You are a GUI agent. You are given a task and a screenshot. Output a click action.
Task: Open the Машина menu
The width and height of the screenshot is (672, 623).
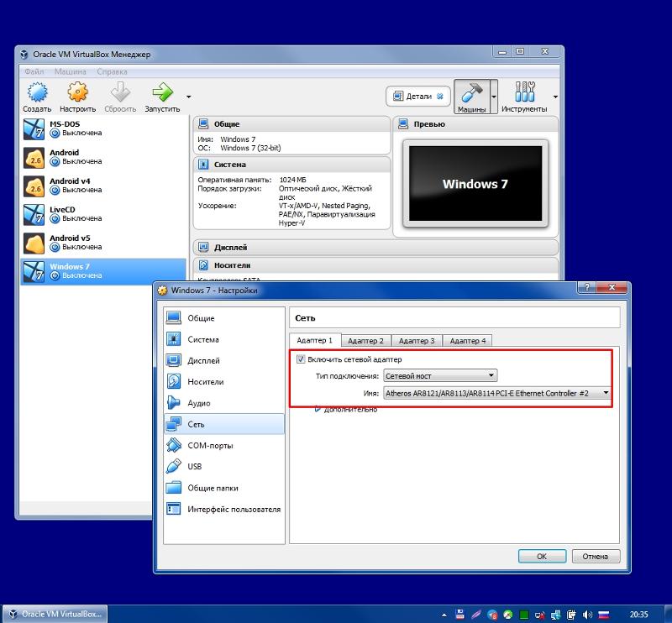[x=71, y=71]
